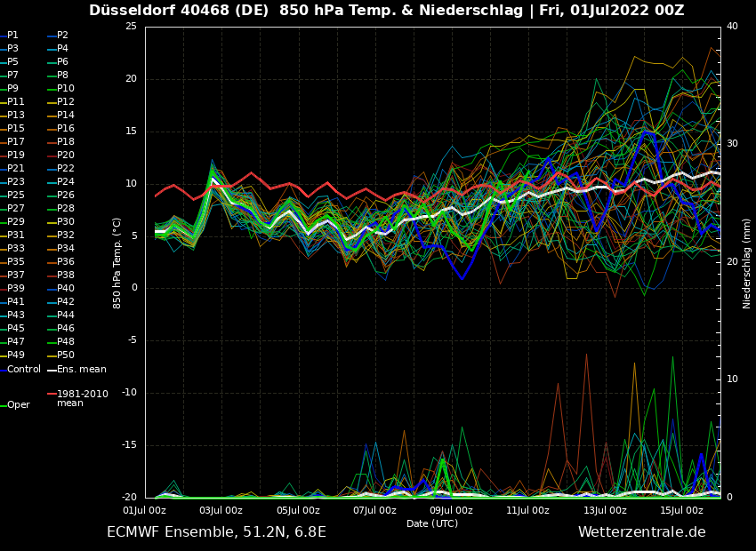
Task: Select legend entry P50
Action: (x=65, y=355)
